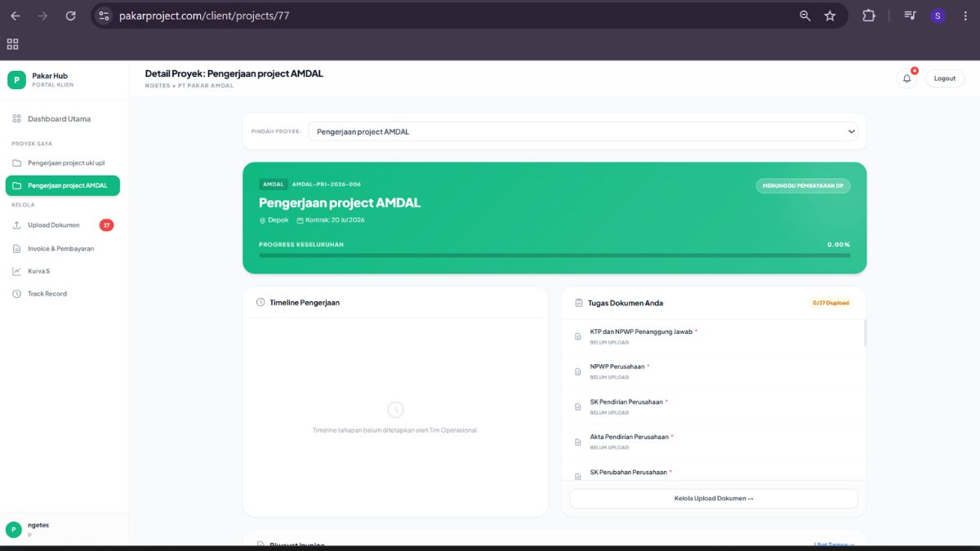Image resolution: width=980 pixels, height=551 pixels.
Task: Click the Invoice & Pembayaran document icon
Action: tap(16, 248)
